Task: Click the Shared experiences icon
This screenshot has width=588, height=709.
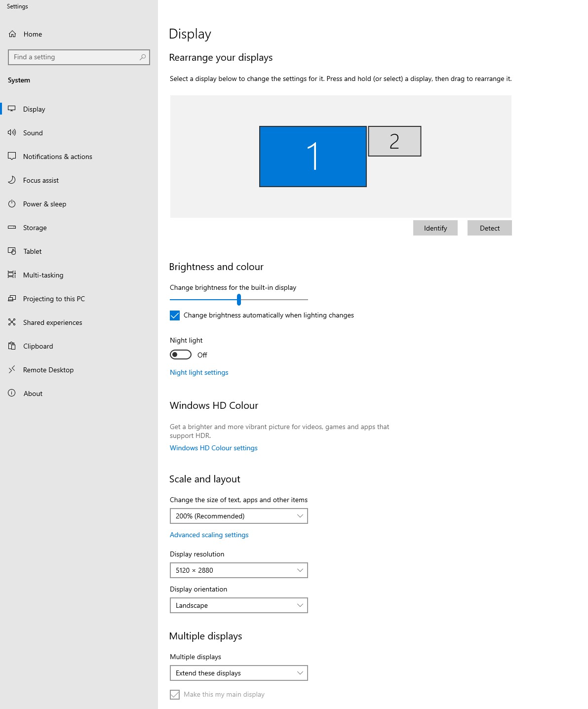Action: tap(12, 322)
